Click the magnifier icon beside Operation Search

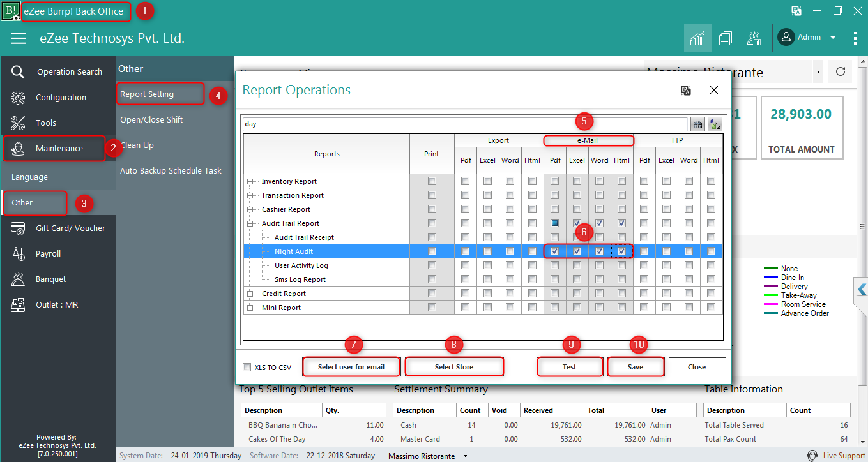[x=18, y=71]
